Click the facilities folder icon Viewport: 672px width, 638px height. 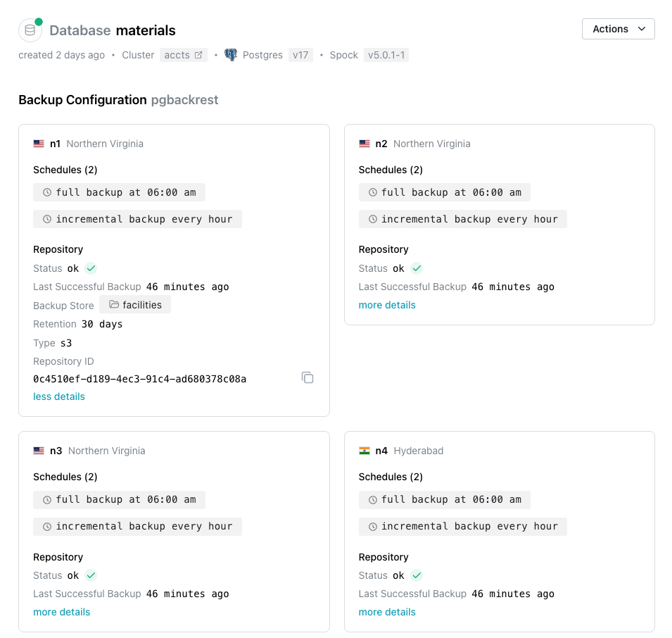[x=114, y=305]
